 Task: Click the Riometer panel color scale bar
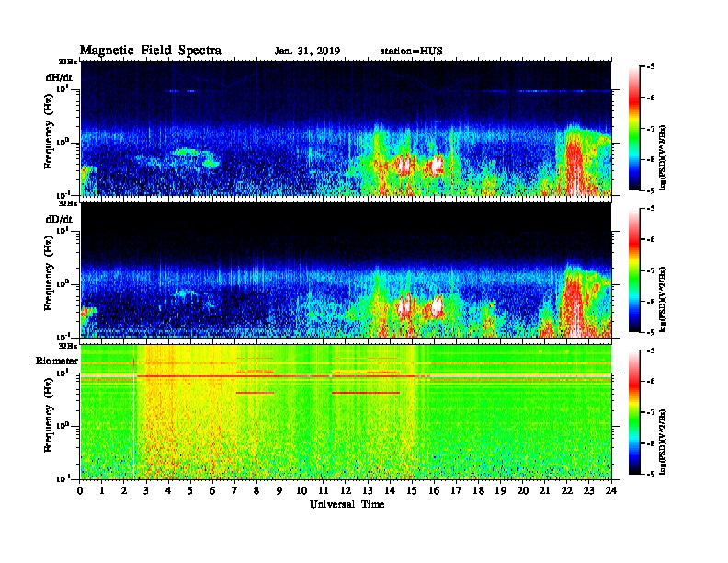(634, 412)
